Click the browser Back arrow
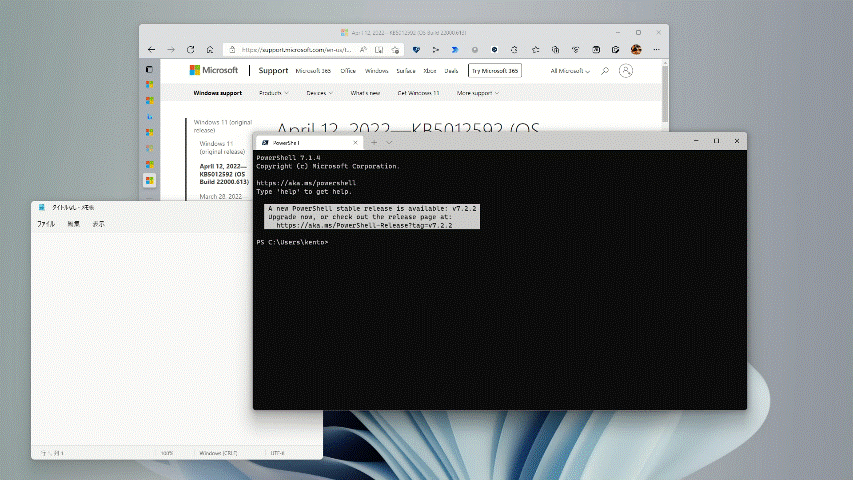The width and height of the screenshot is (853, 480). click(x=151, y=49)
